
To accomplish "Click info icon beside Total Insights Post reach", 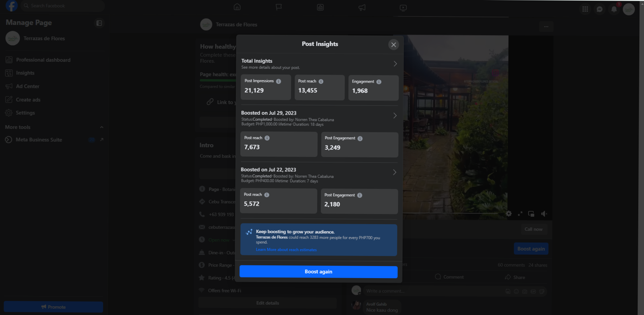I will (x=321, y=82).
